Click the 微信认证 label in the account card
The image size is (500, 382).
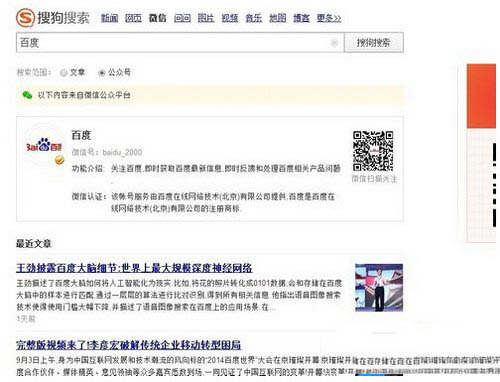coord(89,196)
